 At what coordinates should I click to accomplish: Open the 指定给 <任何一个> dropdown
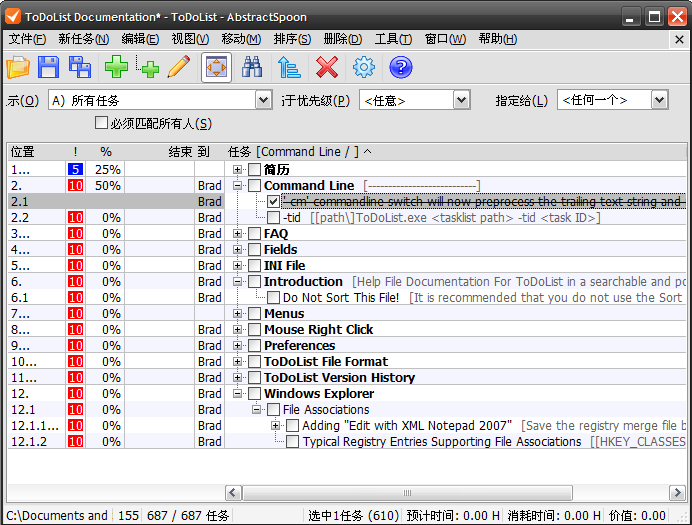659,100
